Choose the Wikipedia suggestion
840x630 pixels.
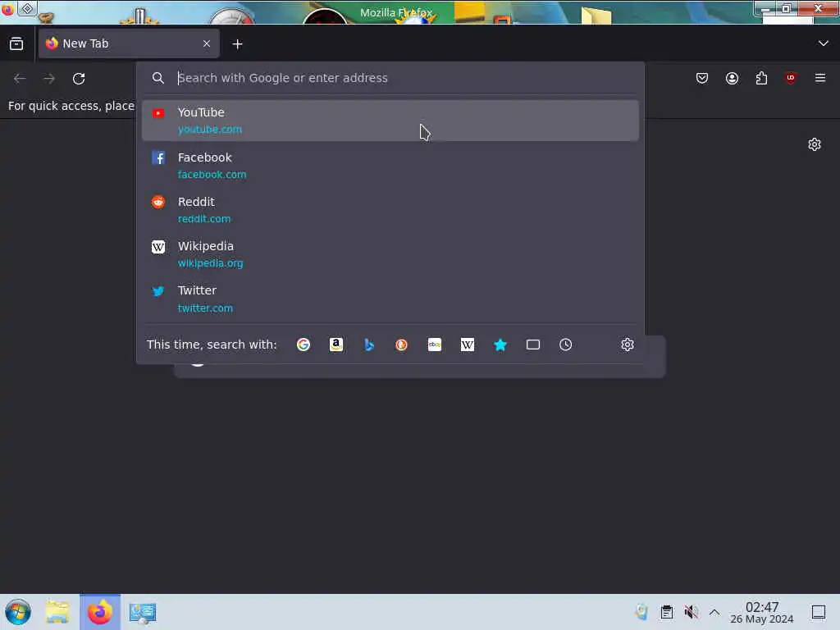pos(390,254)
